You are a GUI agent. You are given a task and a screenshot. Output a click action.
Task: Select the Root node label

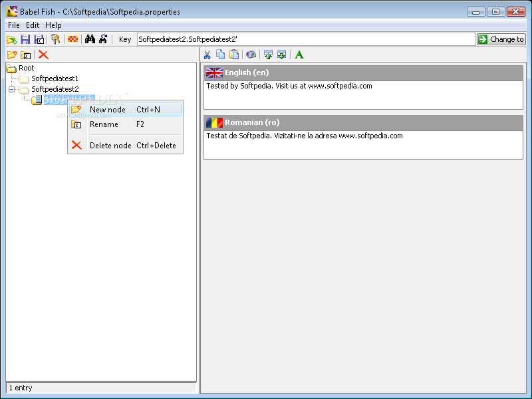(x=26, y=68)
